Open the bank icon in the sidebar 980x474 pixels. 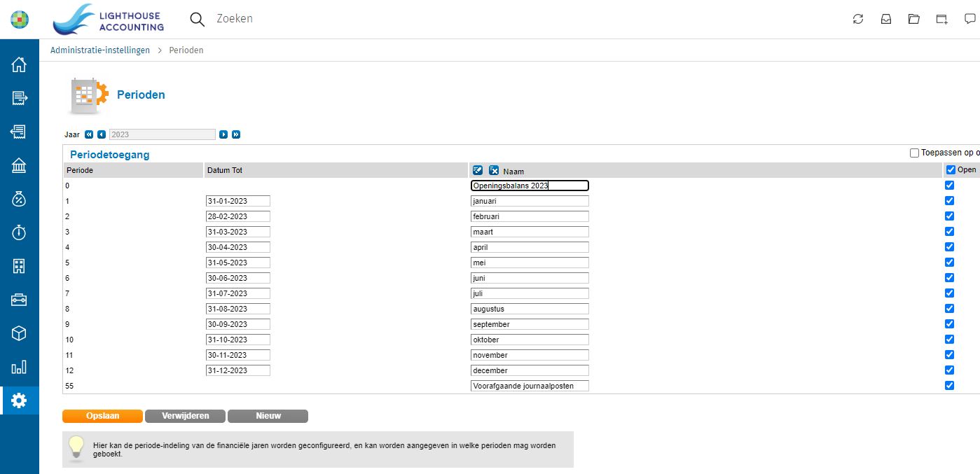click(19, 166)
